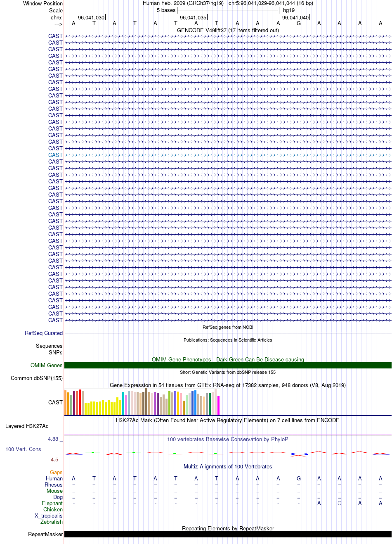The image size is (392, 544).
Task: Open Multiz Alignments of 100 Vertebrates title
Action: [228, 466]
